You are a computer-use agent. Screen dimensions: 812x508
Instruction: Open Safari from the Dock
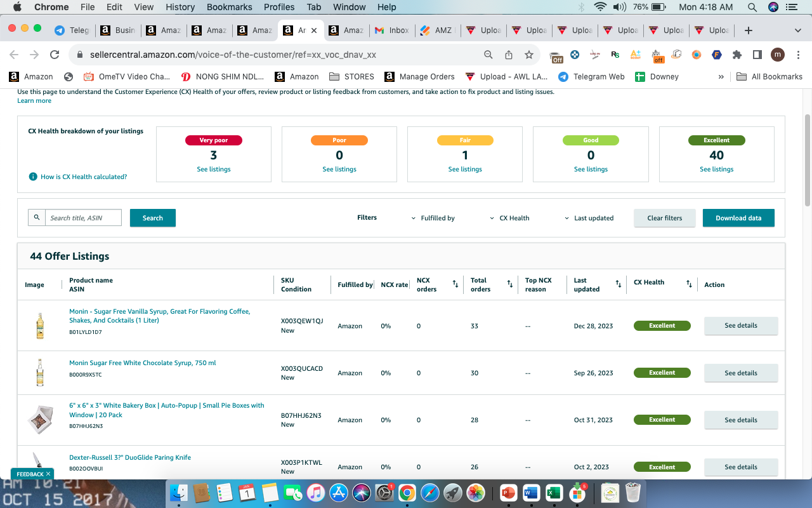(x=429, y=492)
